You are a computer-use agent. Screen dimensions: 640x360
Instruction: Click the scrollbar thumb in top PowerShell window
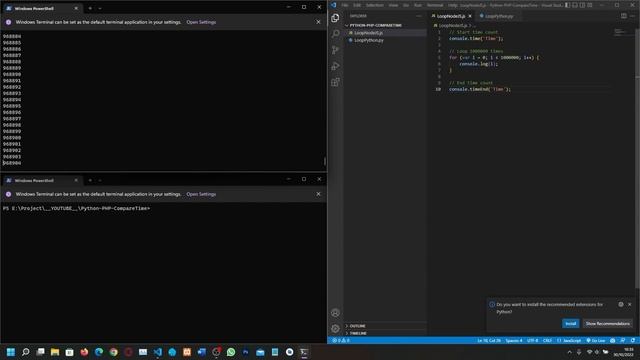[x=324, y=162]
